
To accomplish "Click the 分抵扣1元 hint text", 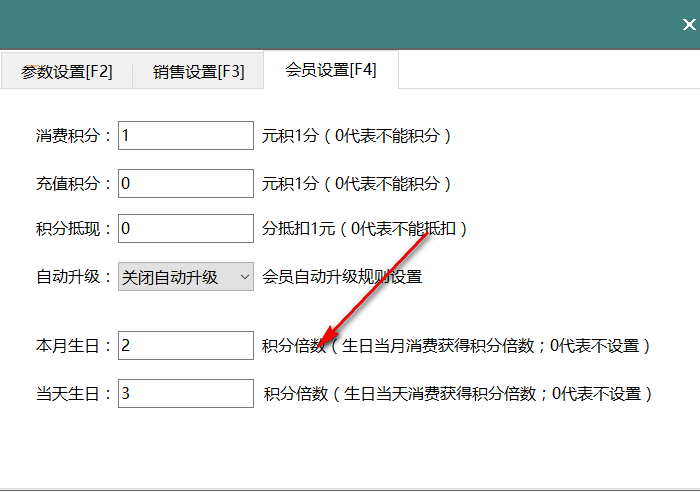I will click(x=298, y=229).
